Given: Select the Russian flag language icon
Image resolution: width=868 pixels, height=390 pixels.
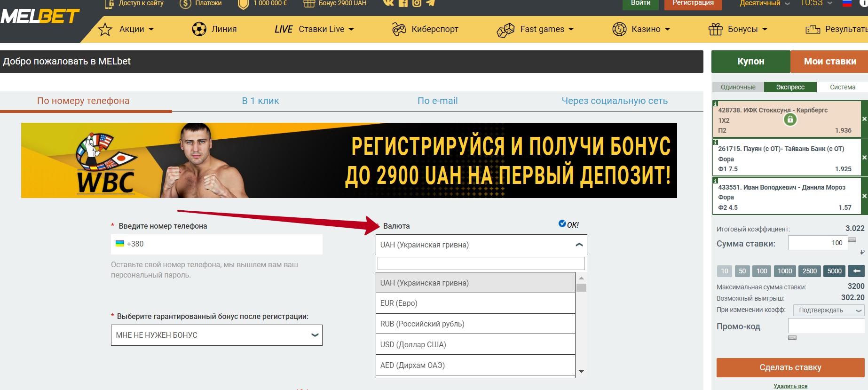Looking at the screenshot, I should [x=847, y=3].
